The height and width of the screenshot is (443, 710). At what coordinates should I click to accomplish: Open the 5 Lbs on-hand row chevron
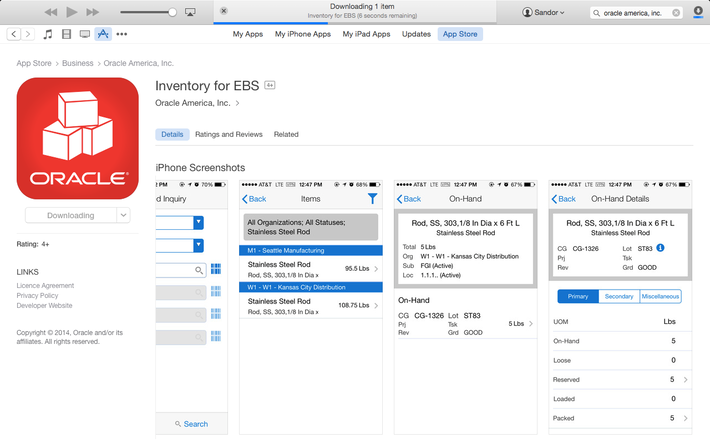531,323
